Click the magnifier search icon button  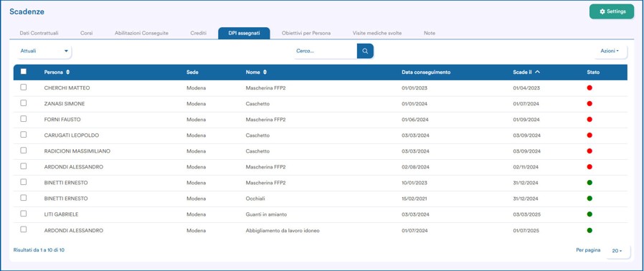(x=365, y=51)
